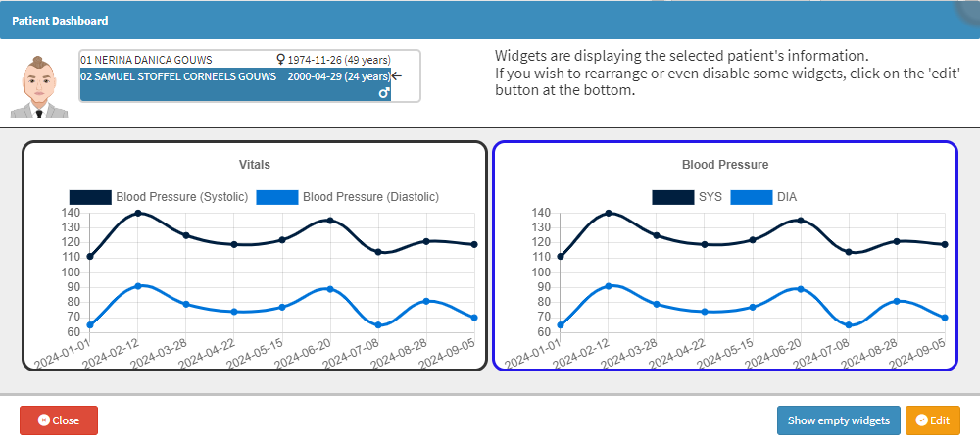Image resolution: width=980 pixels, height=445 pixels.
Task: Click the female gender symbol icon
Action: click(x=280, y=60)
